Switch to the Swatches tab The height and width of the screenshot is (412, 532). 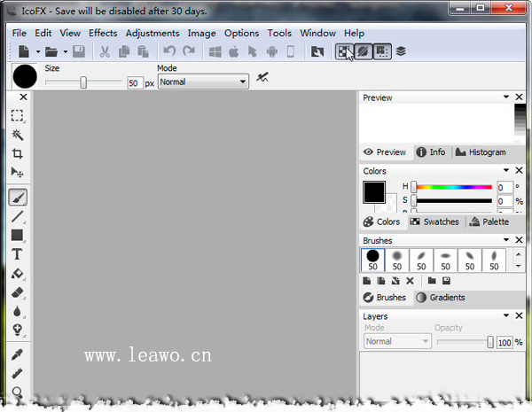(x=434, y=222)
